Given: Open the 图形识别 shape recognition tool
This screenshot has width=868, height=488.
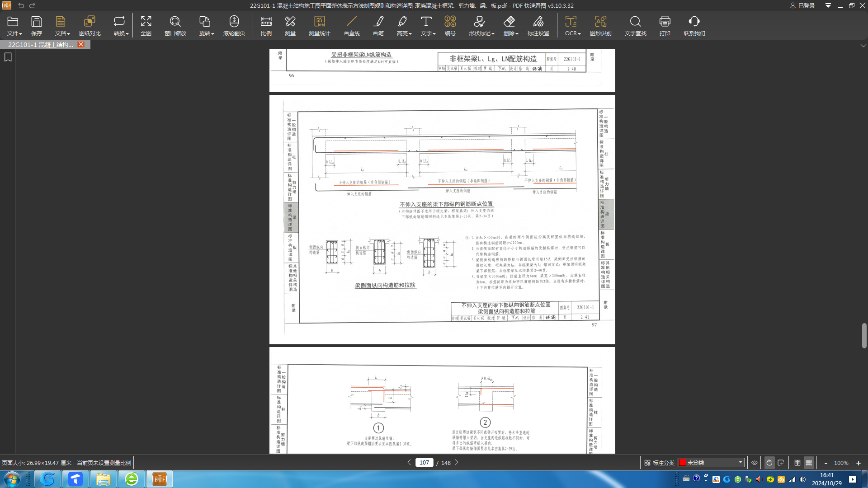Looking at the screenshot, I should 600,25.
